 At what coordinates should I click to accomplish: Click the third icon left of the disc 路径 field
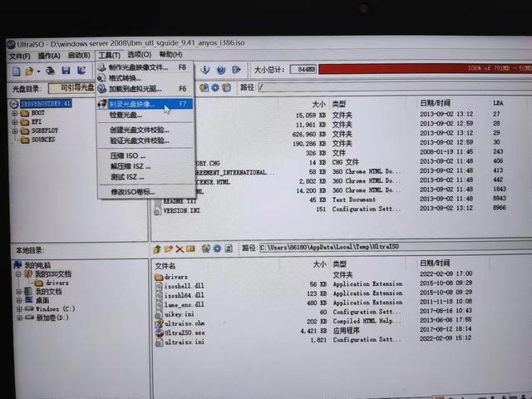tap(226, 87)
